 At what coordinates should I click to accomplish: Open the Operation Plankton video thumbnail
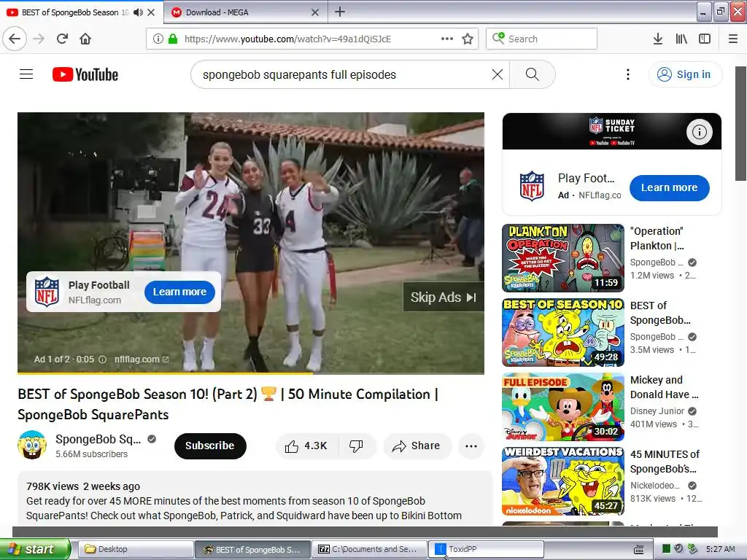(562, 257)
